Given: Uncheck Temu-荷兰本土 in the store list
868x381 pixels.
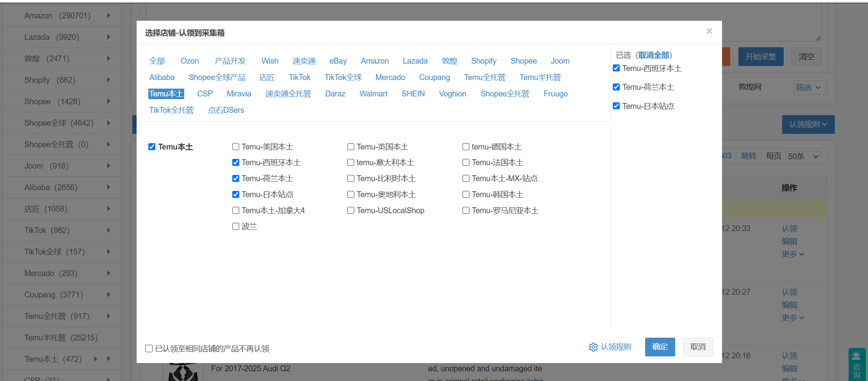Looking at the screenshot, I should 236,178.
